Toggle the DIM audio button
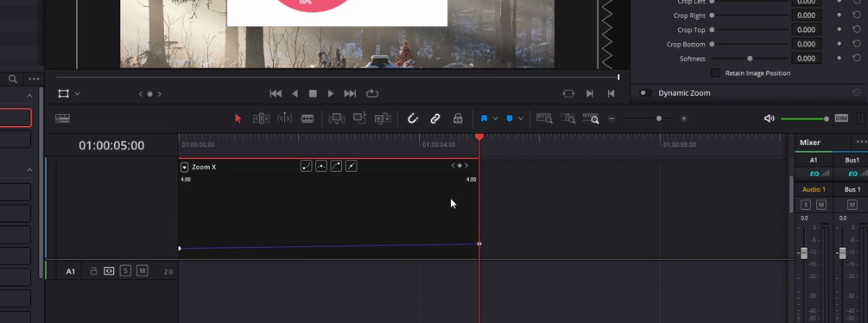 coord(841,118)
